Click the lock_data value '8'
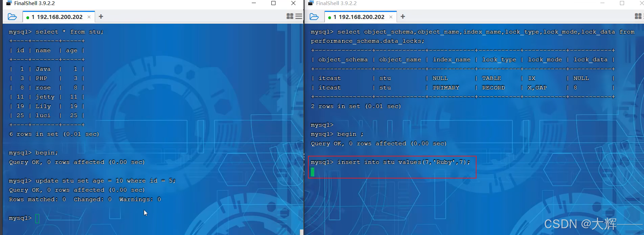This screenshot has height=235, width=644. pos(575,88)
